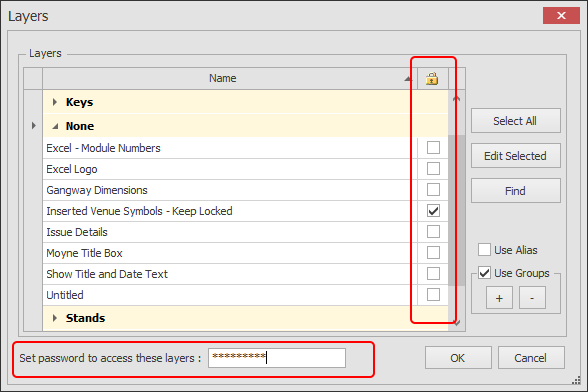Disable the Use Groups checkbox

[484, 273]
